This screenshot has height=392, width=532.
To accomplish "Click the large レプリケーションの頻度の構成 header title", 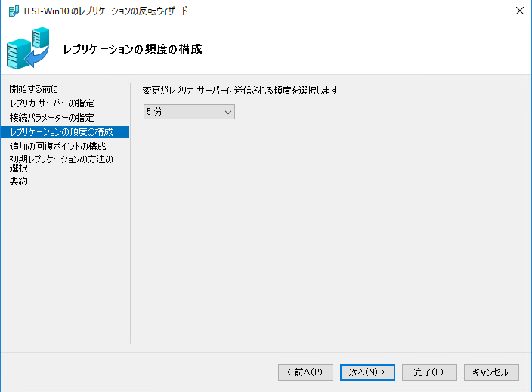I will [x=132, y=50].
